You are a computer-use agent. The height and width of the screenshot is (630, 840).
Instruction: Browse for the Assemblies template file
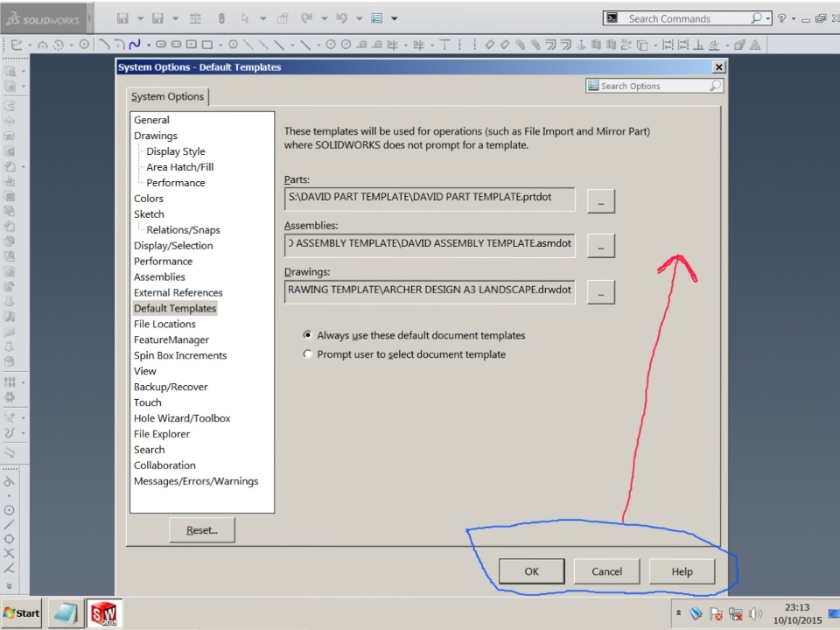point(600,246)
